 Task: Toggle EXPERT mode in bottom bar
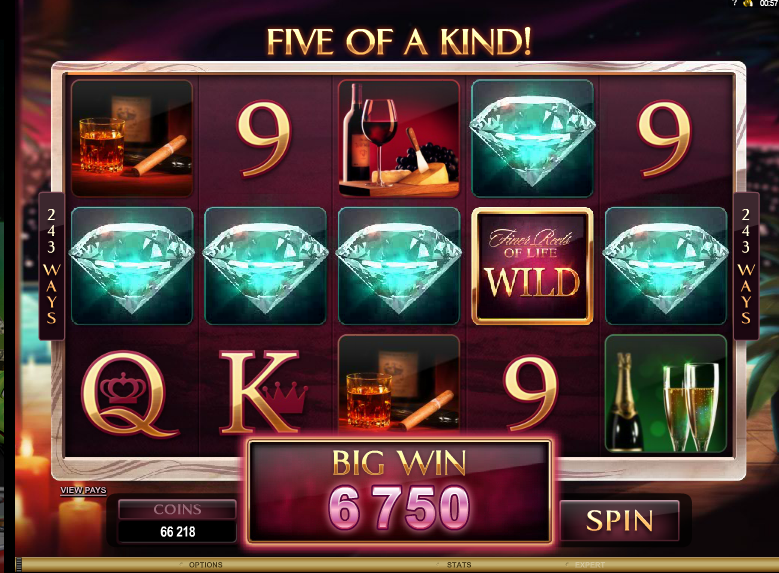pos(590,565)
